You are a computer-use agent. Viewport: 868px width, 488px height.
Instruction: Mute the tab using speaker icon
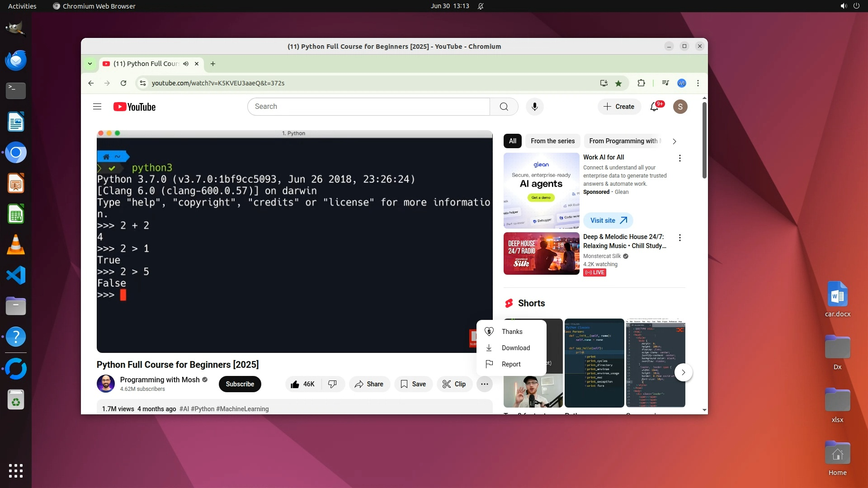coord(186,64)
